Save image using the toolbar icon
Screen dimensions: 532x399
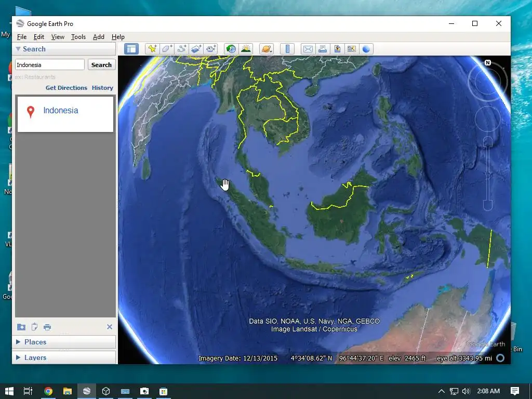click(x=337, y=49)
